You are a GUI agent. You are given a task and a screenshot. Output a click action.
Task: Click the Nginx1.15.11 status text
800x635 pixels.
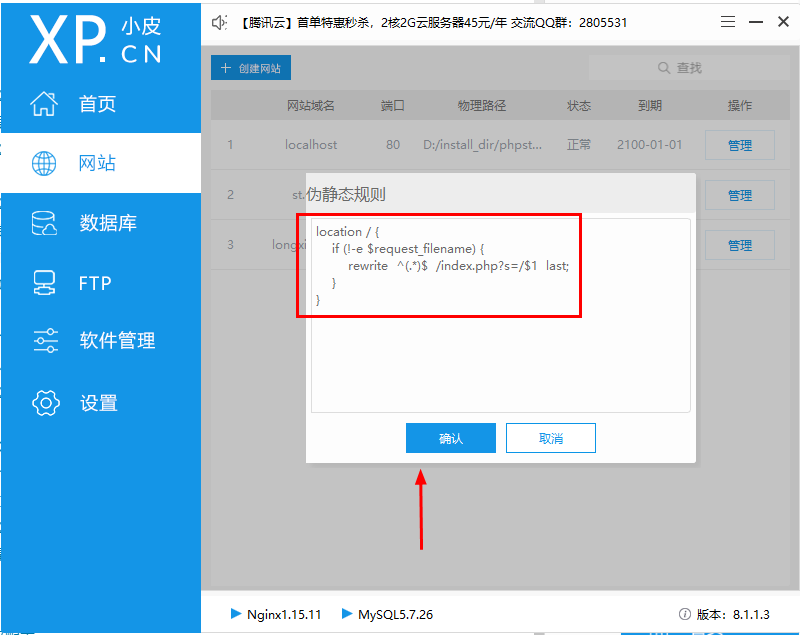tap(284, 614)
